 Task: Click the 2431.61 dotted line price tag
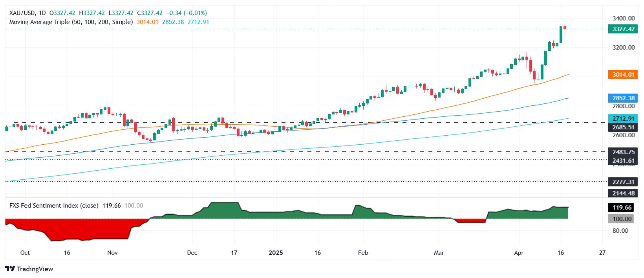click(623, 161)
